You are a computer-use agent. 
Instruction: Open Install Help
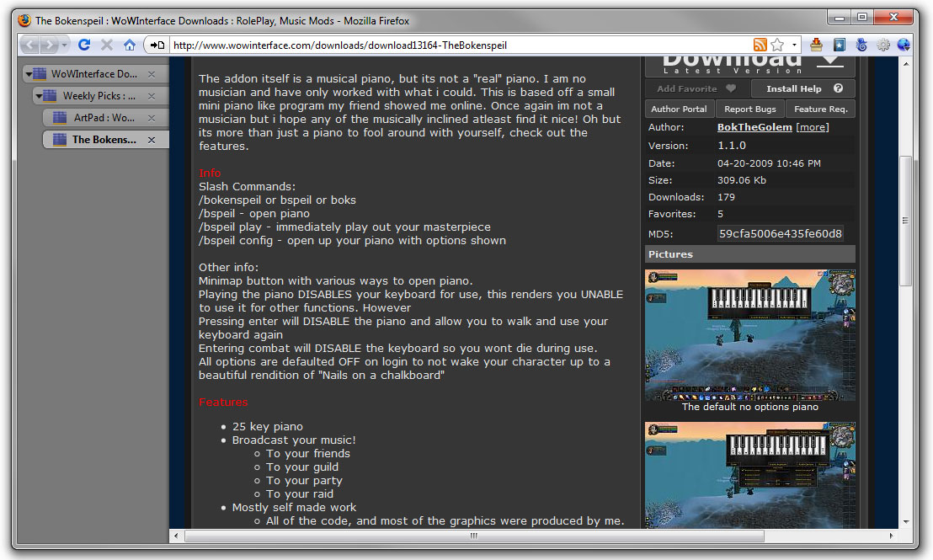803,88
